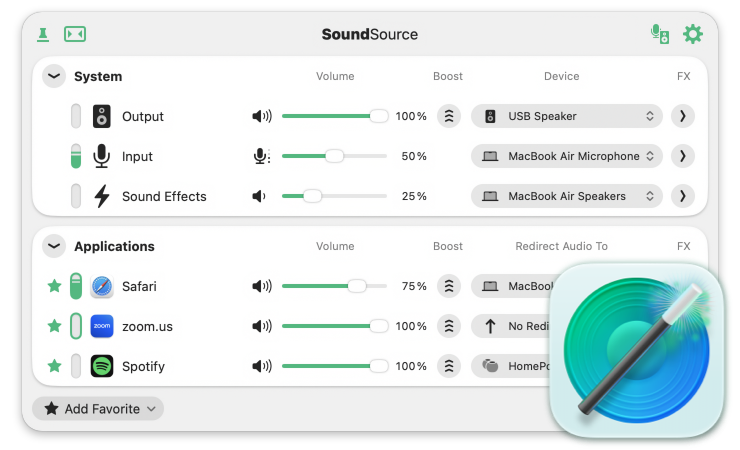Adjust the Output volume slider
The image size is (740, 450).
(335, 116)
